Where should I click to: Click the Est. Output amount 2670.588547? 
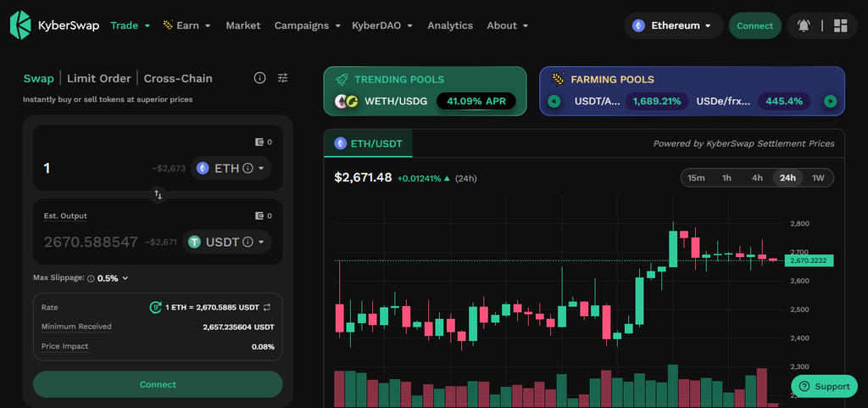coord(91,242)
